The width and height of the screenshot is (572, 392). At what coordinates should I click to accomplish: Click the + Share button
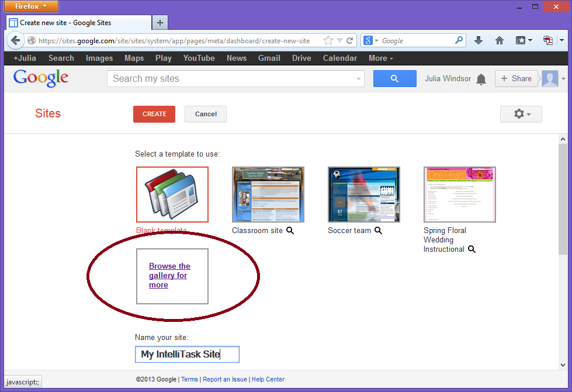(516, 78)
